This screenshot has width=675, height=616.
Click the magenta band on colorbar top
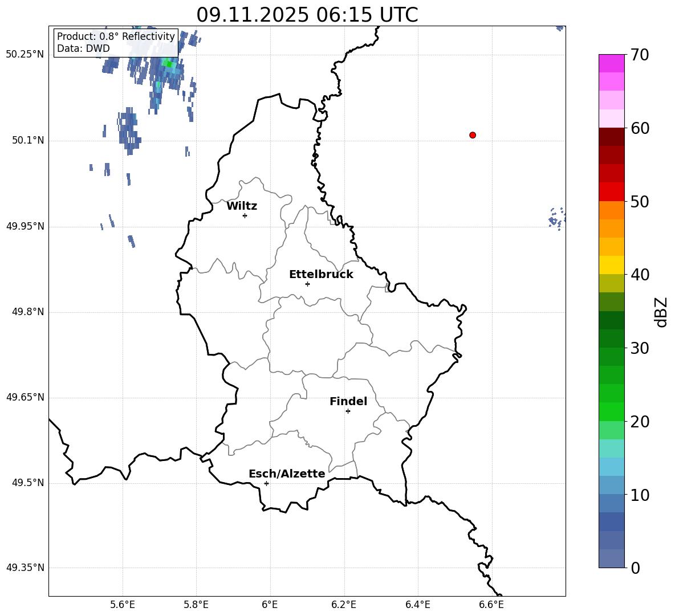click(611, 63)
